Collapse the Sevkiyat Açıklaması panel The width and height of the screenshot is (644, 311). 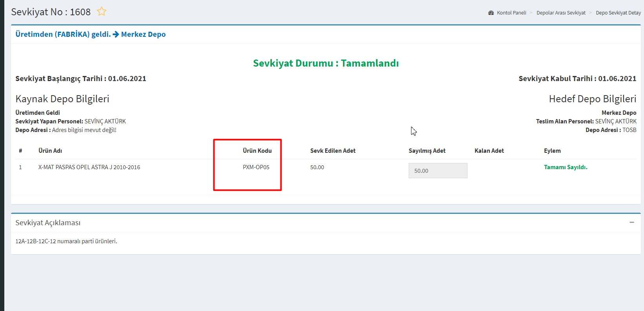point(631,222)
